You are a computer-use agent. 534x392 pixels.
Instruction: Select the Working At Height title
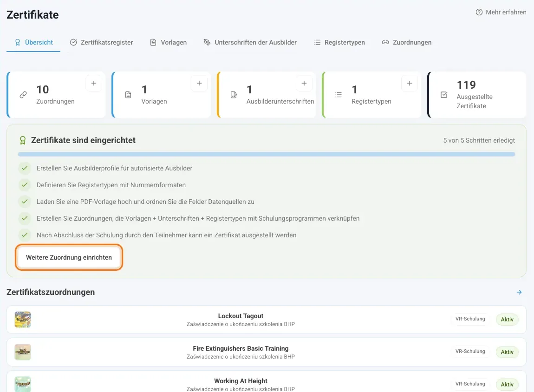pos(241,381)
